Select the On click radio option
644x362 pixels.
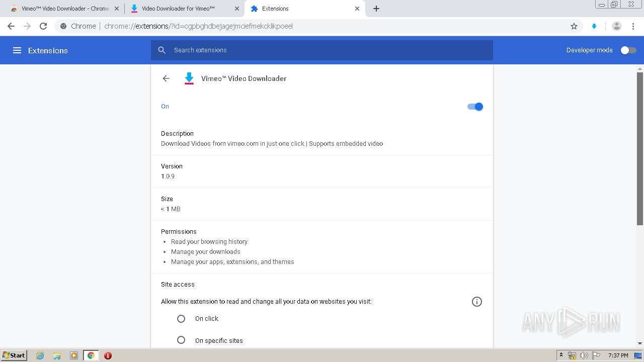tap(181, 319)
